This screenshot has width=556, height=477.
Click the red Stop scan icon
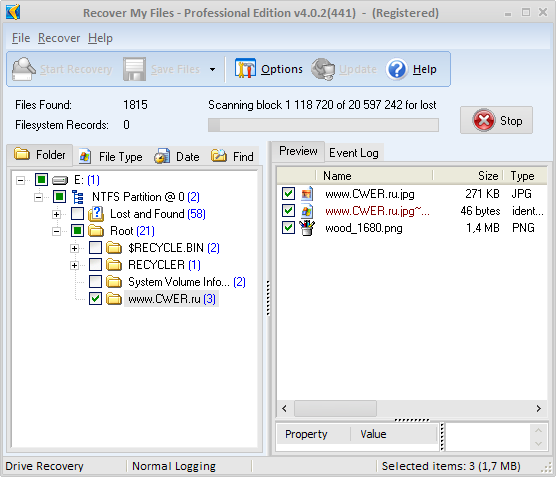[x=484, y=120]
